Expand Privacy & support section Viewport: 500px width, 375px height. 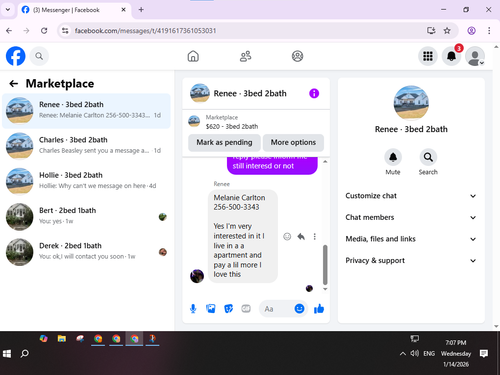[411, 261]
